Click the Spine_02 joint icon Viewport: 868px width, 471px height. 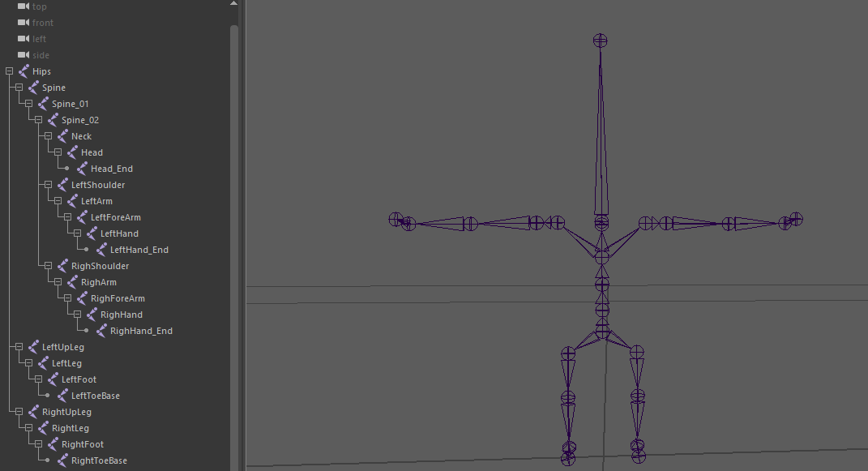click(53, 119)
